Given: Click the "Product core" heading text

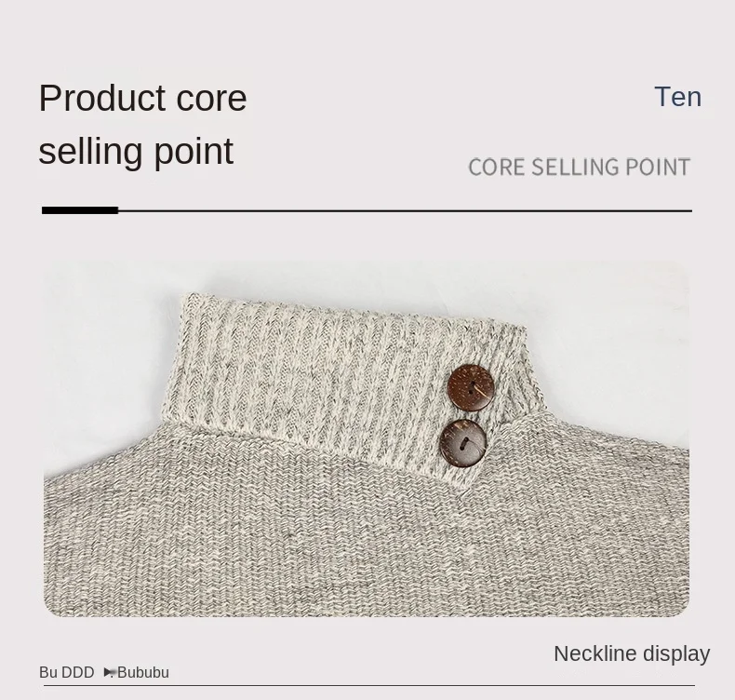Looking at the screenshot, I should tap(142, 99).
